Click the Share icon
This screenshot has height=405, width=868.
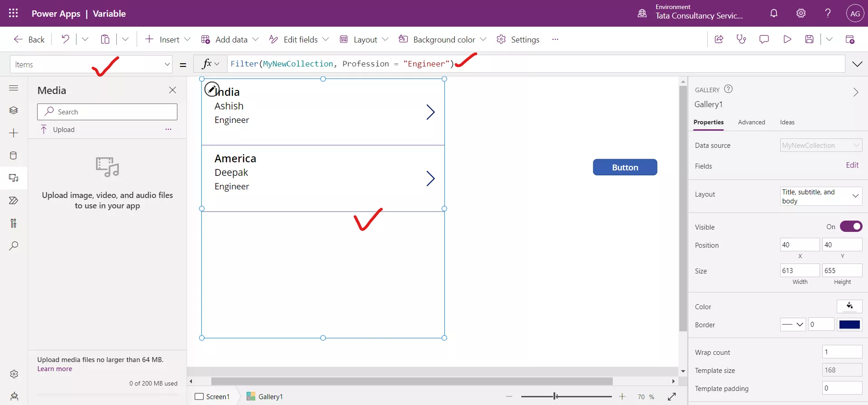(719, 39)
